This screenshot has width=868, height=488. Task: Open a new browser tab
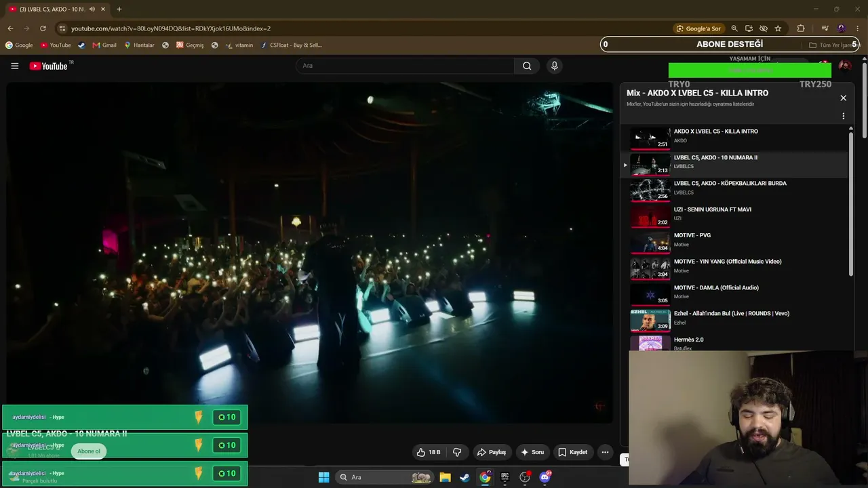pos(119,9)
